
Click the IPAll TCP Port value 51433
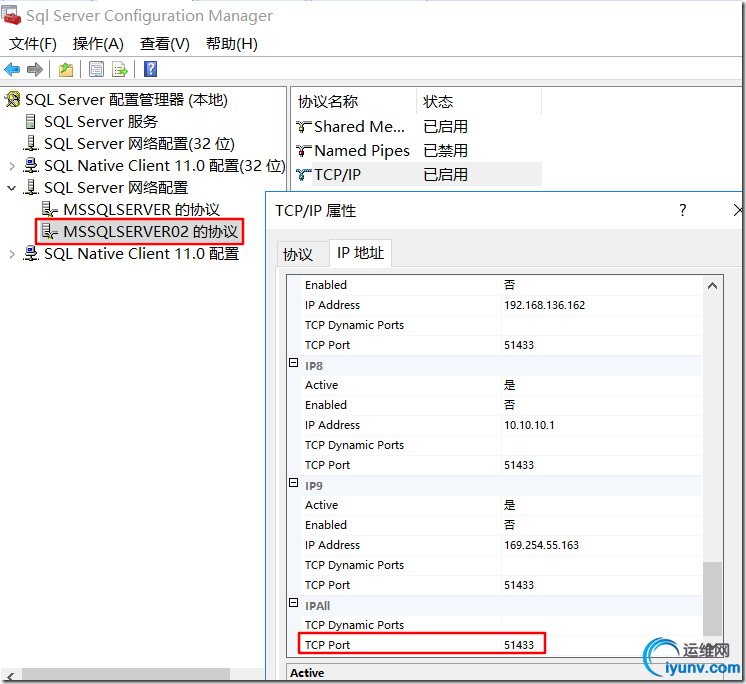[519, 645]
